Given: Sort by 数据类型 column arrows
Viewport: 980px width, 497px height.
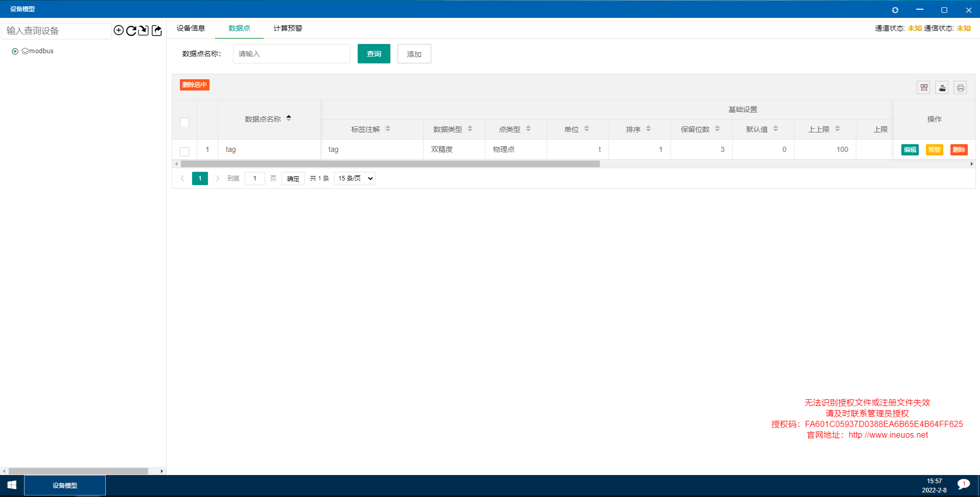Looking at the screenshot, I should point(470,129).
